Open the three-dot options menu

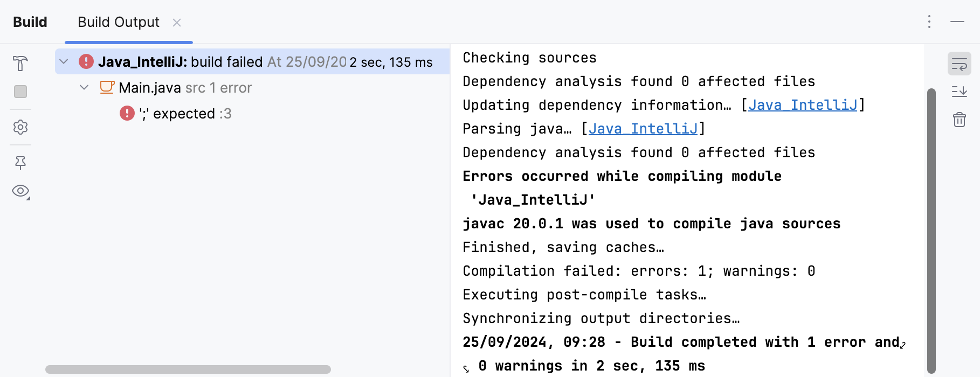click(929, 22)
